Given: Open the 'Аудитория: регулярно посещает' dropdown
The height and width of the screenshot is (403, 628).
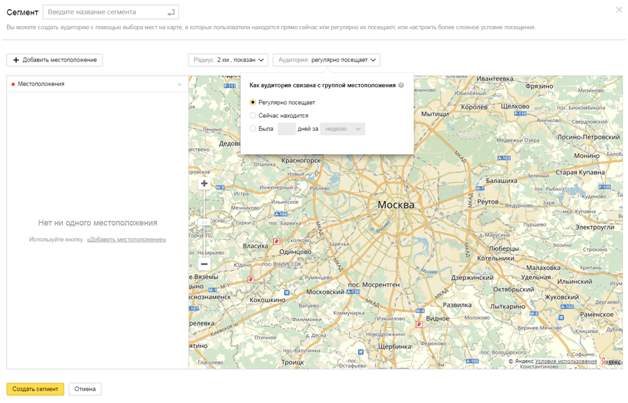Looking at the screenshot, I should 326,60.
